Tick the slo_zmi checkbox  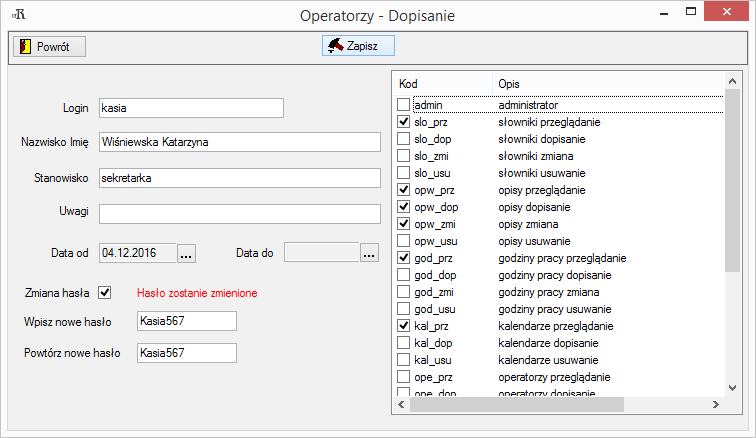[404, 156]
